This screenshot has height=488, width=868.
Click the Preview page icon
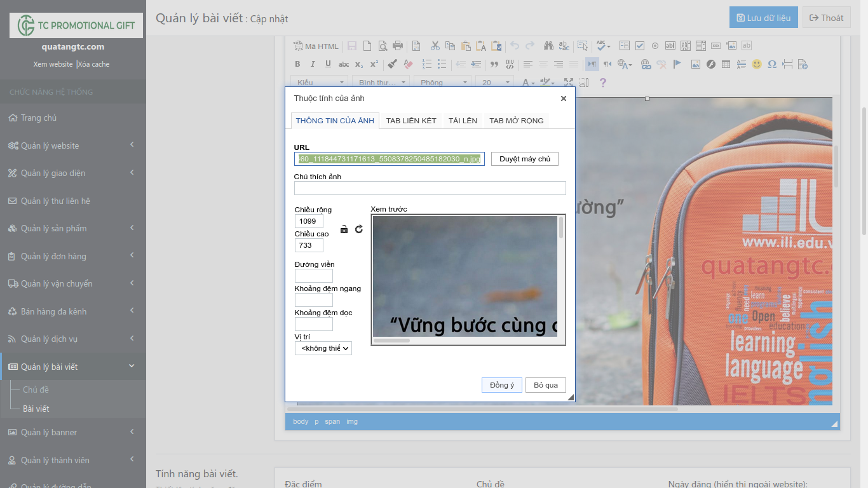(383, 46)
